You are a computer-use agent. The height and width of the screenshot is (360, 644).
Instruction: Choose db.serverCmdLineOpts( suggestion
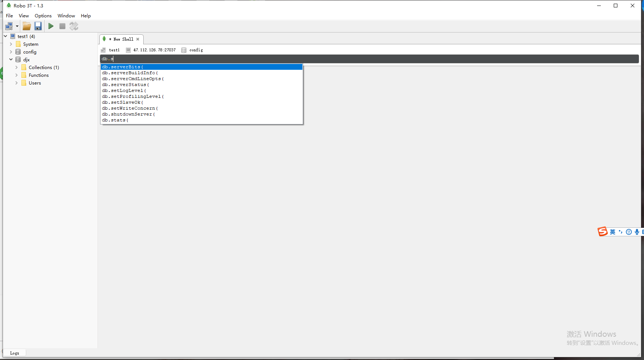(202, 79)
